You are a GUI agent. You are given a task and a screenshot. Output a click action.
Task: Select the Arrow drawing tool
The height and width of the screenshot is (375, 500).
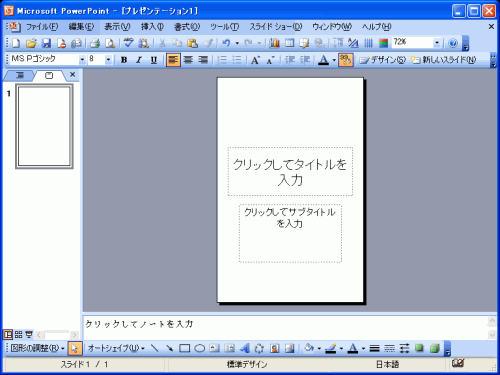tap(170, 348)
